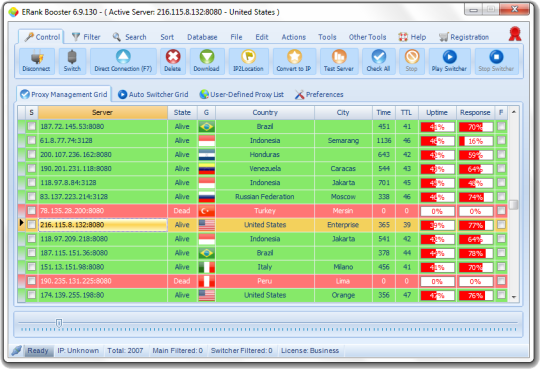Click the License: Business status entry
Screen dimensions: 540x369
(310, 351)
